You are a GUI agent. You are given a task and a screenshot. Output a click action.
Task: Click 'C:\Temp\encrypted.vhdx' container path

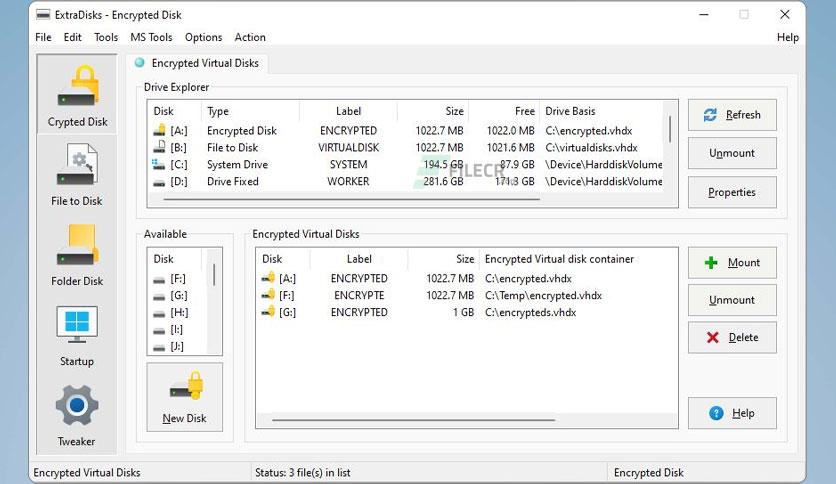[x=543, y=295]
